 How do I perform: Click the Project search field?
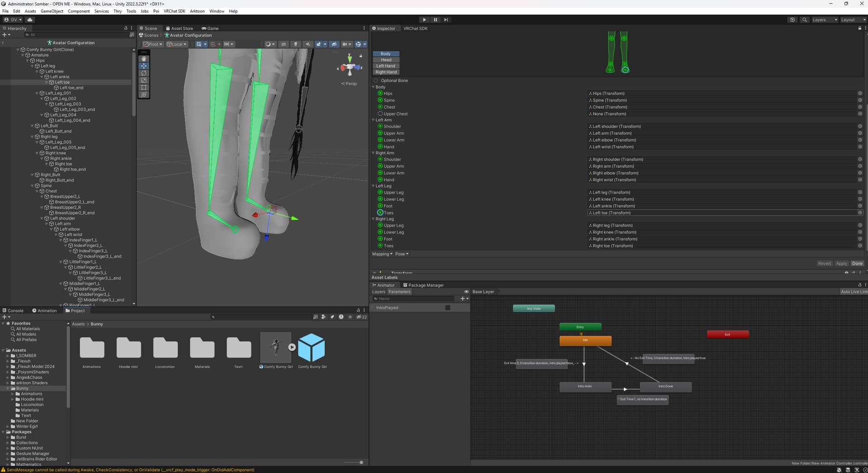pos(261,317)
